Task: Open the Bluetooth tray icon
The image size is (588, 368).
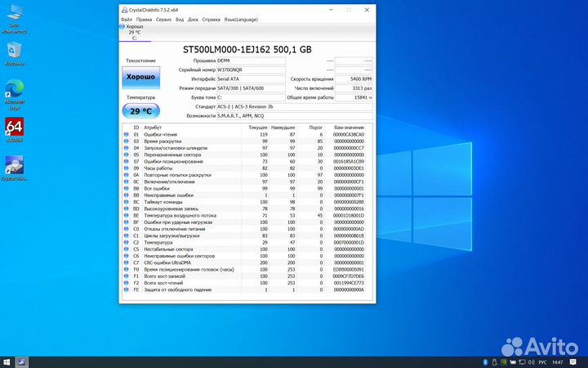Action: coord(485,362)
